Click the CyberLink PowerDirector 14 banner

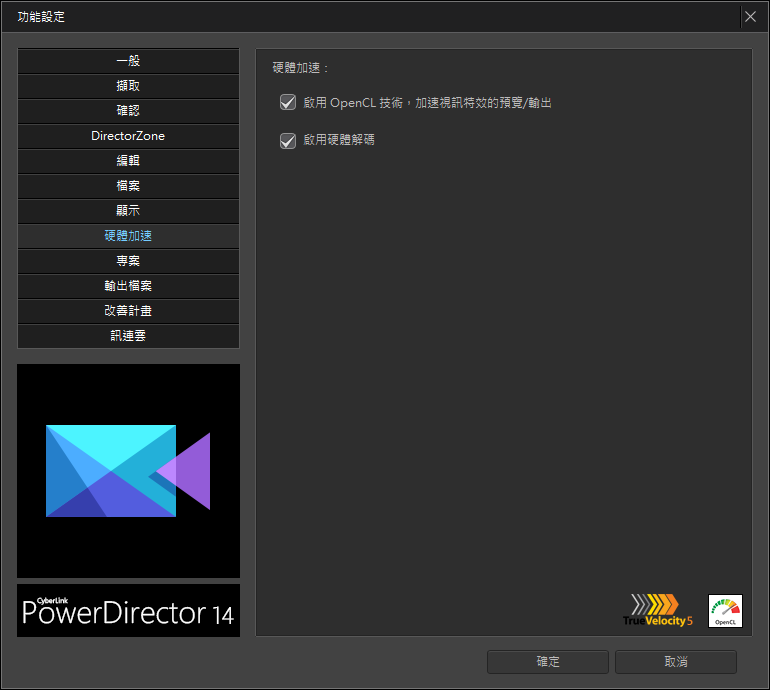pyautogui.click(x=128, y=610)
